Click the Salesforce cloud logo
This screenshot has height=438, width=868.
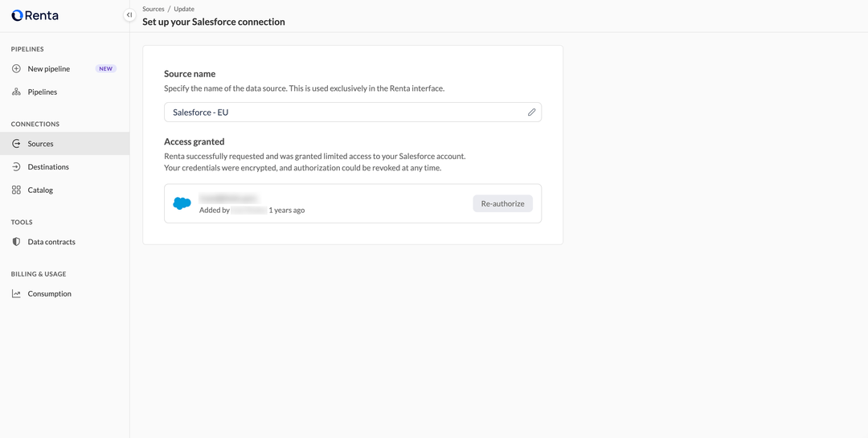tap(182, 203)
